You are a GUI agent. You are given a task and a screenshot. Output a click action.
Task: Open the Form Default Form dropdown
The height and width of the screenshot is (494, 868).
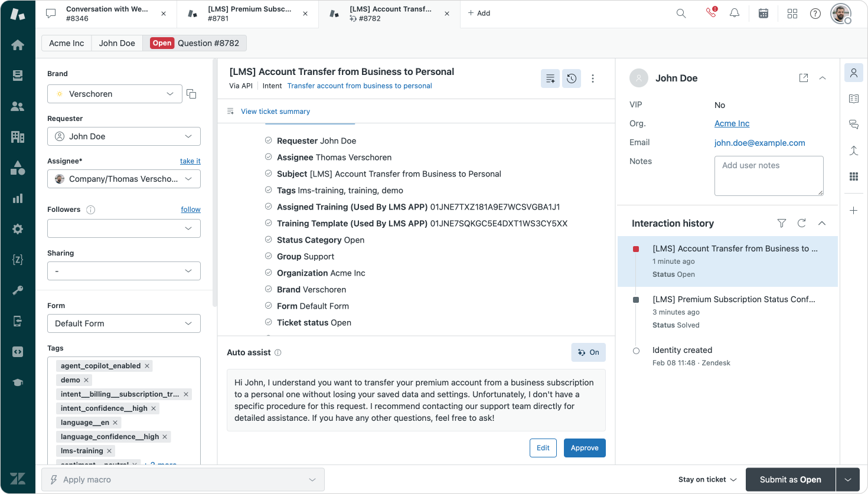(x=124, y=323)
